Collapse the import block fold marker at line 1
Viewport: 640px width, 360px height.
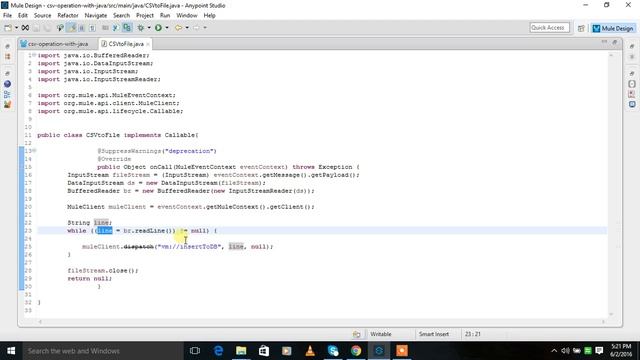(34, 55)
